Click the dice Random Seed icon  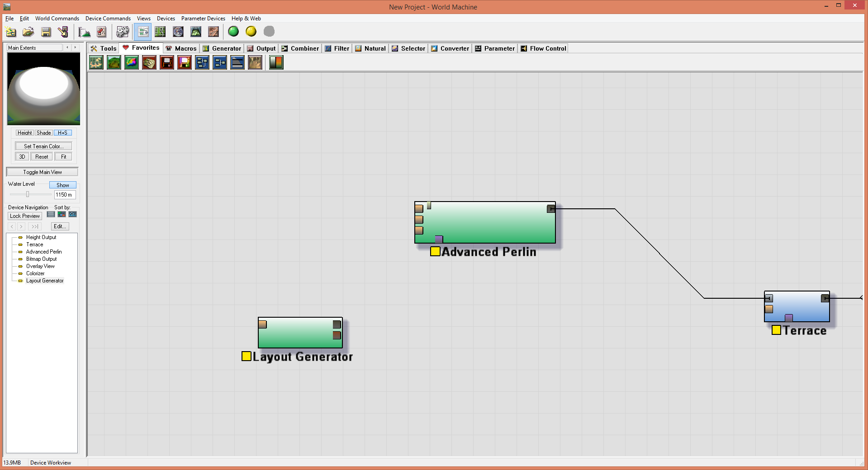pyautogui.click(x=123, y=32)
